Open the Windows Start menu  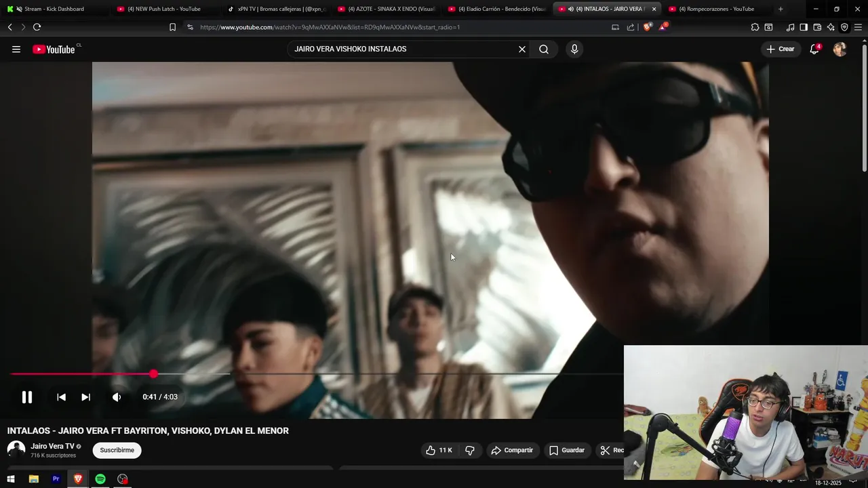click(x=11, y=479)
